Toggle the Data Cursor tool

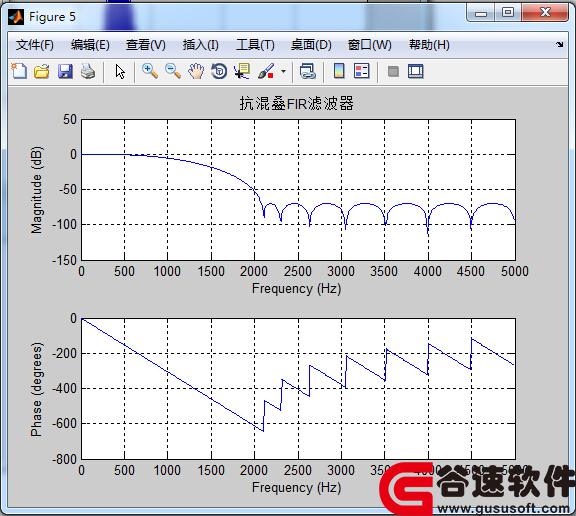(242, 71)
